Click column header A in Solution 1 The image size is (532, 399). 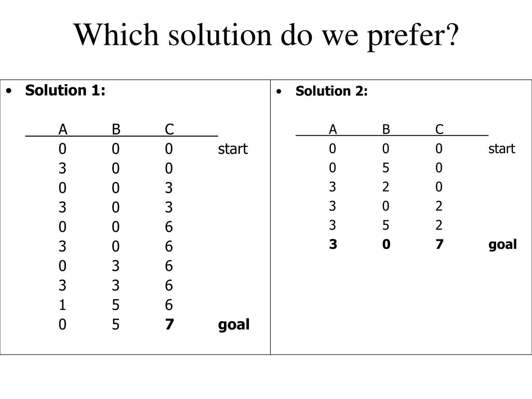click(x=63, y=129)
